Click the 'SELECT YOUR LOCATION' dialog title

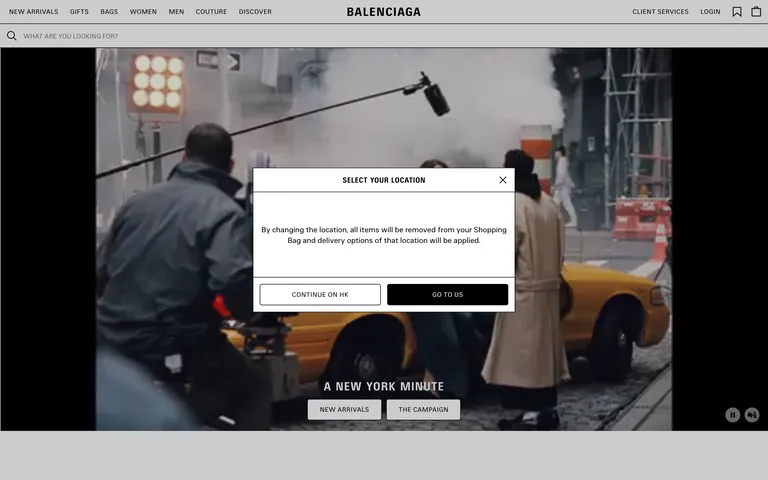[x=384, y=180]
